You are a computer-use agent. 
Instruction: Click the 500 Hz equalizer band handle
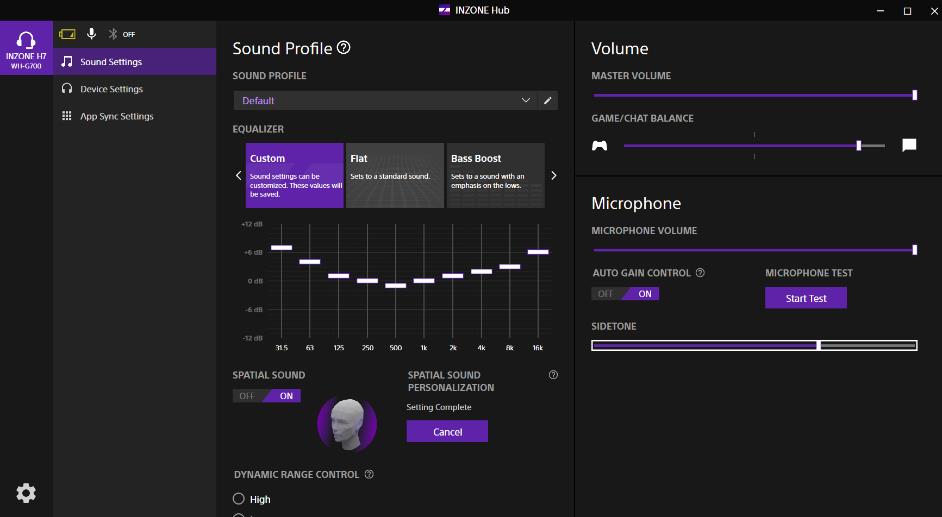395,286
